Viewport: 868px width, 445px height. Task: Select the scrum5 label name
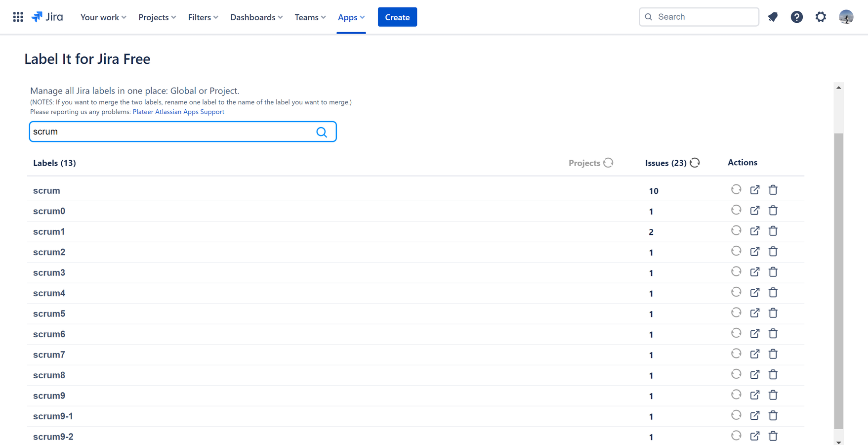[49, 313]
